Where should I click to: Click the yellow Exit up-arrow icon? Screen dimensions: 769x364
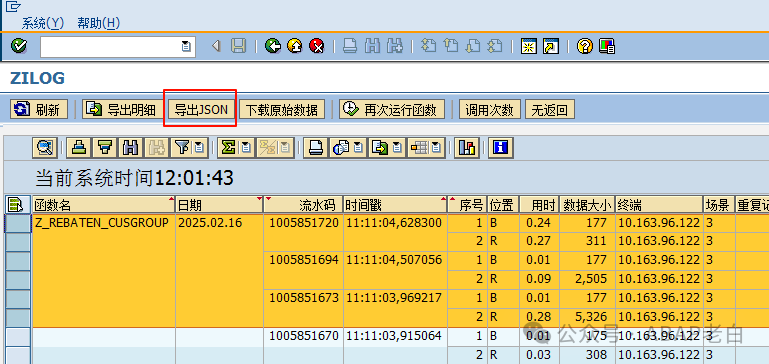[x=295, y=46]
